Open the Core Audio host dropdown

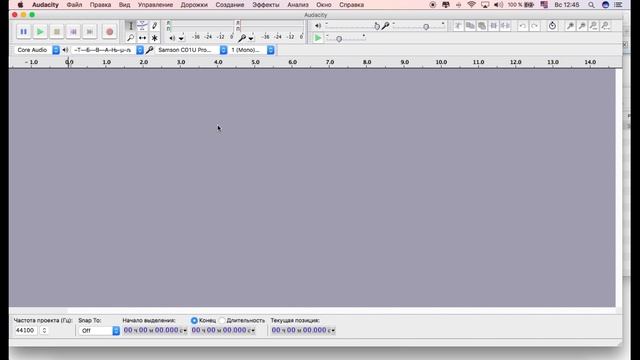[x=37, y=50]
